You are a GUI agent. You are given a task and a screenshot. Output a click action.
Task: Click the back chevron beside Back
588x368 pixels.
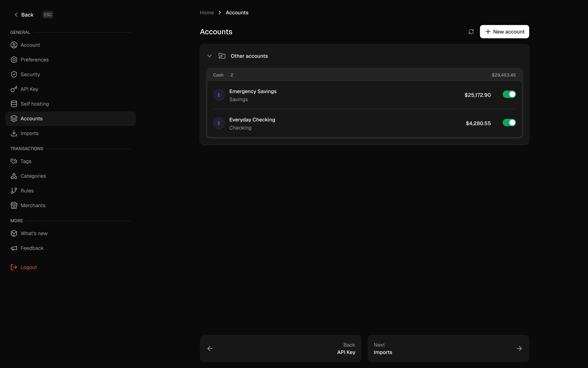point(16,15)
